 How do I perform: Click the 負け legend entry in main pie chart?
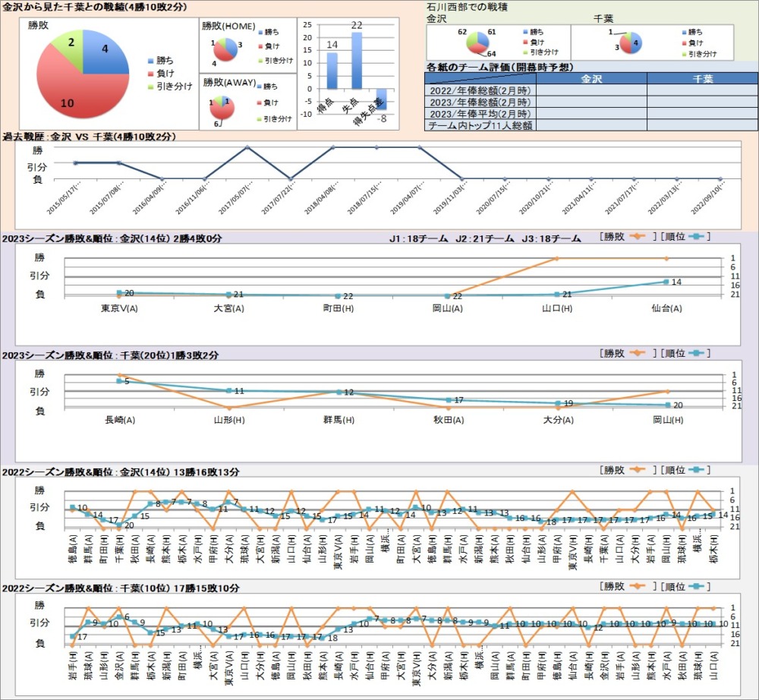tap(165, 73)
